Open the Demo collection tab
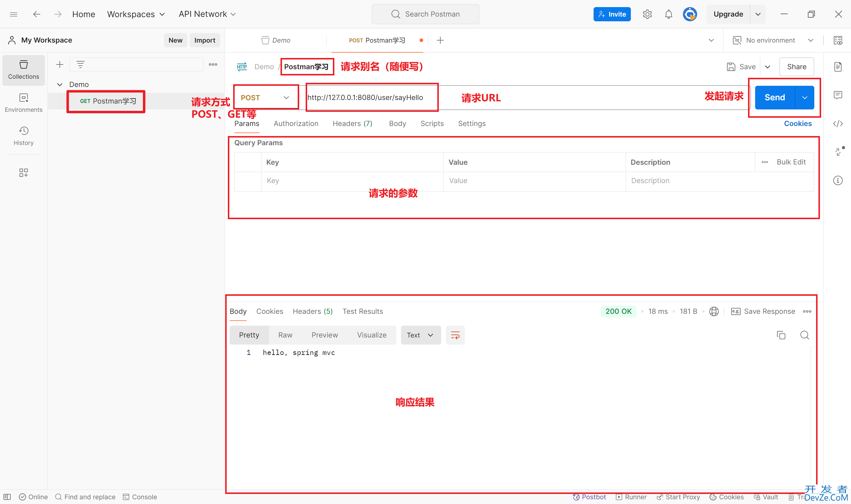 pos(276,41)
